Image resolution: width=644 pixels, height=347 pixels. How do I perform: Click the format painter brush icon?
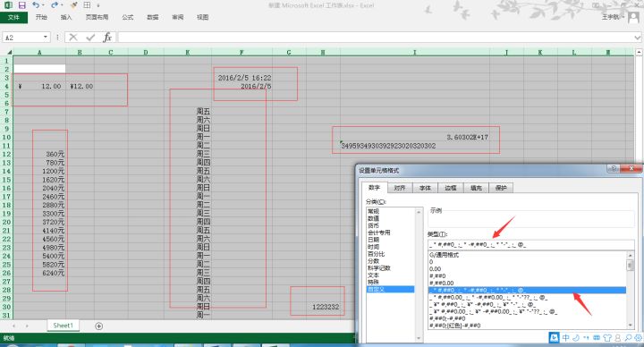pos(74,5)
